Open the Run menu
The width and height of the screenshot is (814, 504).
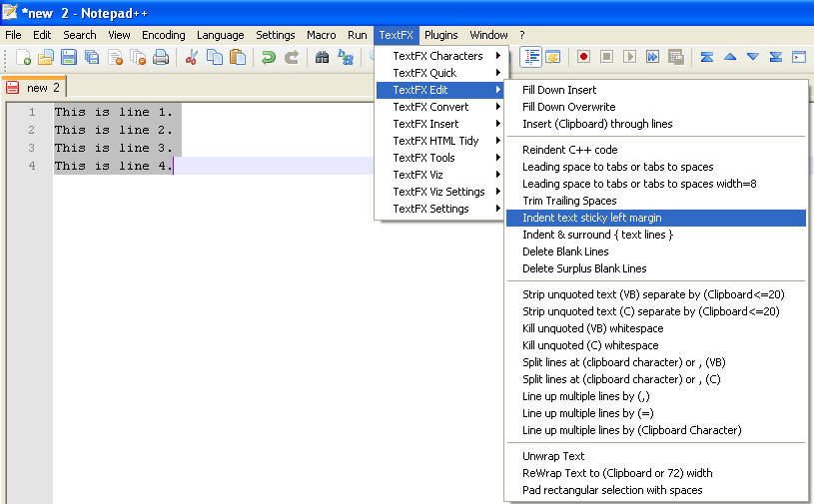358,35
